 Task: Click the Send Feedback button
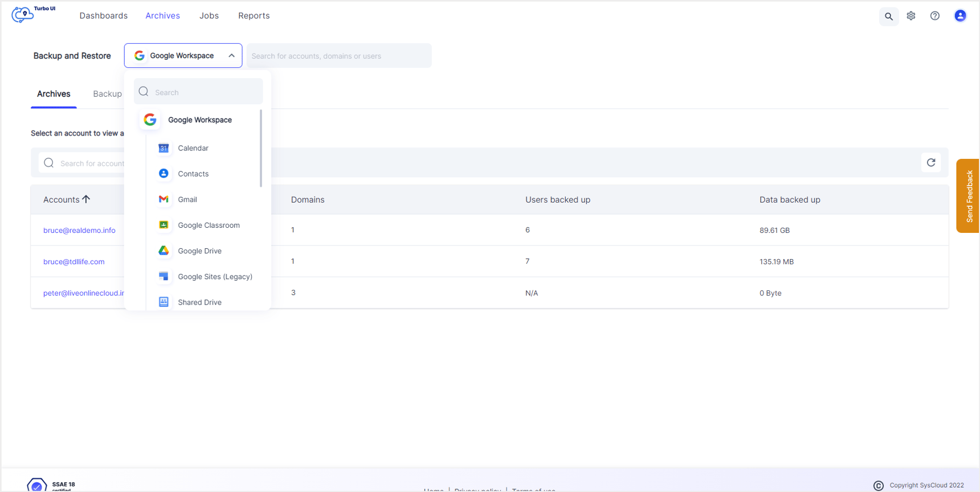click(969, 196)
